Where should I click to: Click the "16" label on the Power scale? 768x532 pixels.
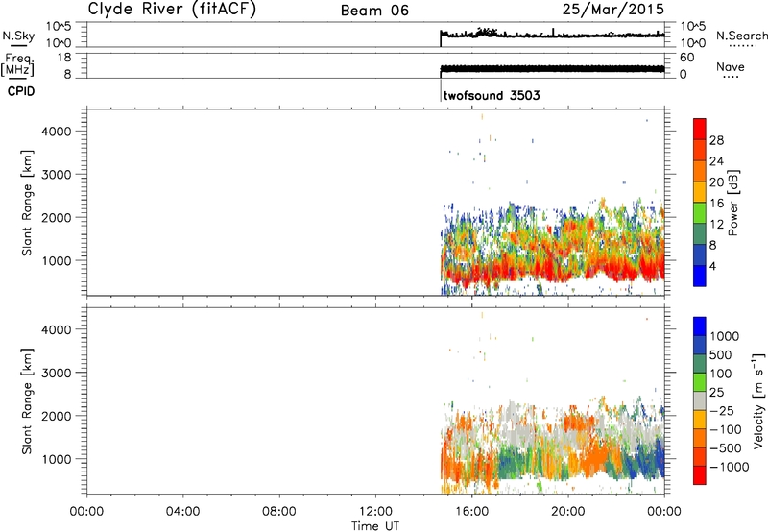pos(716,204)
